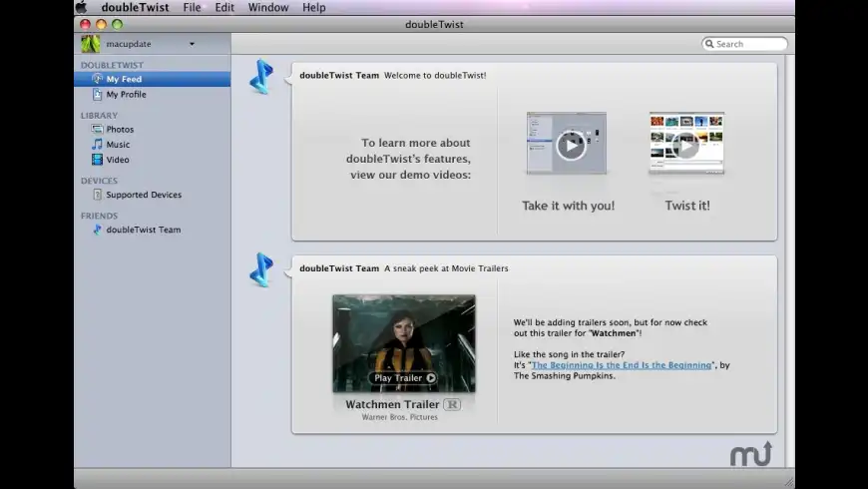Click the search magnifier dropdown icon

point(709,44)
